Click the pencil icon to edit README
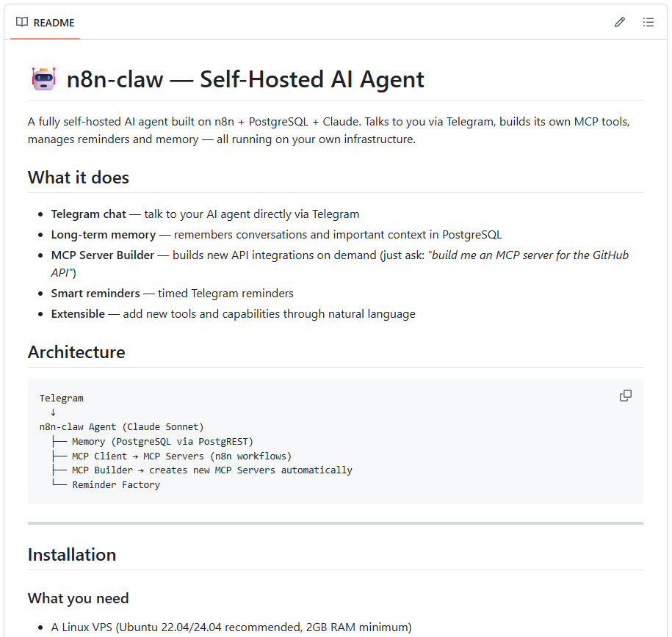This screenshot has width=672, height=637. pos(620,22)
